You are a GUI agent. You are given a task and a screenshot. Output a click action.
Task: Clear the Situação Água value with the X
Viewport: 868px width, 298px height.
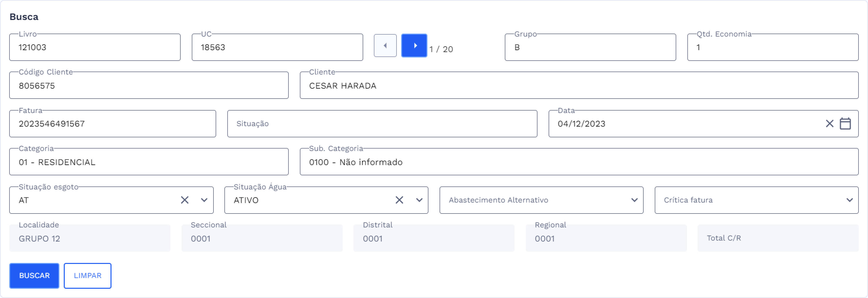click(399, 200)
